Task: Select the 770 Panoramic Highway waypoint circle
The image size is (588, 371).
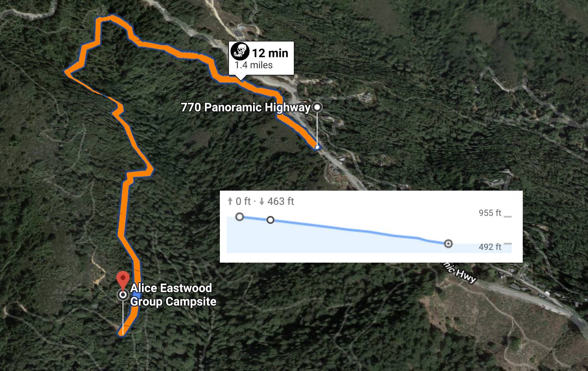Action: click(x=317, y=107)
